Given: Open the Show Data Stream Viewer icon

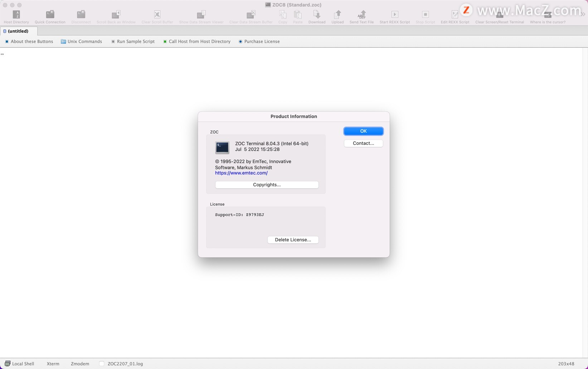Looking at the screenshot, I should point(201,14).
